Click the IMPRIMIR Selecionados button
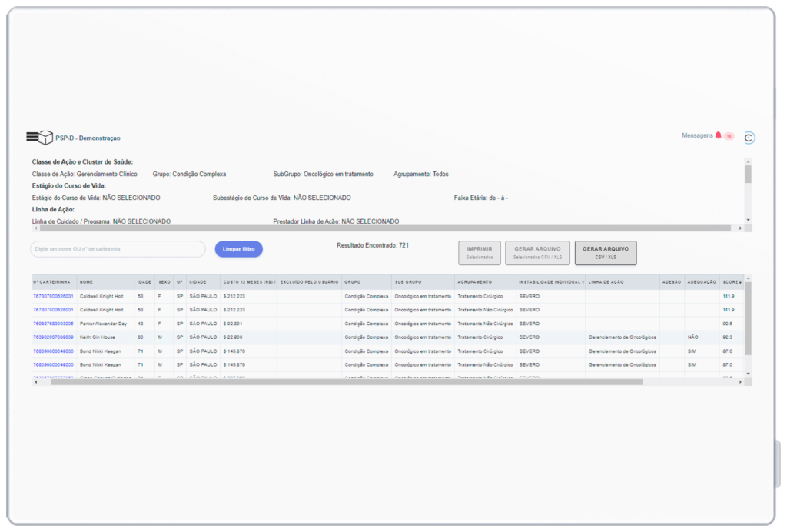The height and width of the screenshot is (532, 787). 480,252
